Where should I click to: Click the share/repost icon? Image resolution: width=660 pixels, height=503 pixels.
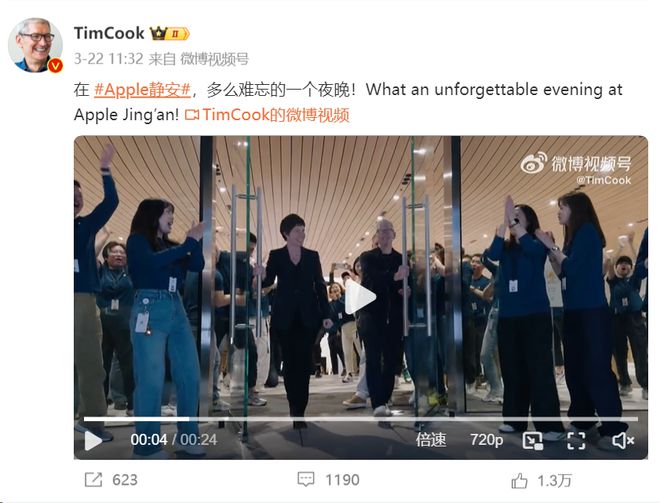(x=93, y=479)
